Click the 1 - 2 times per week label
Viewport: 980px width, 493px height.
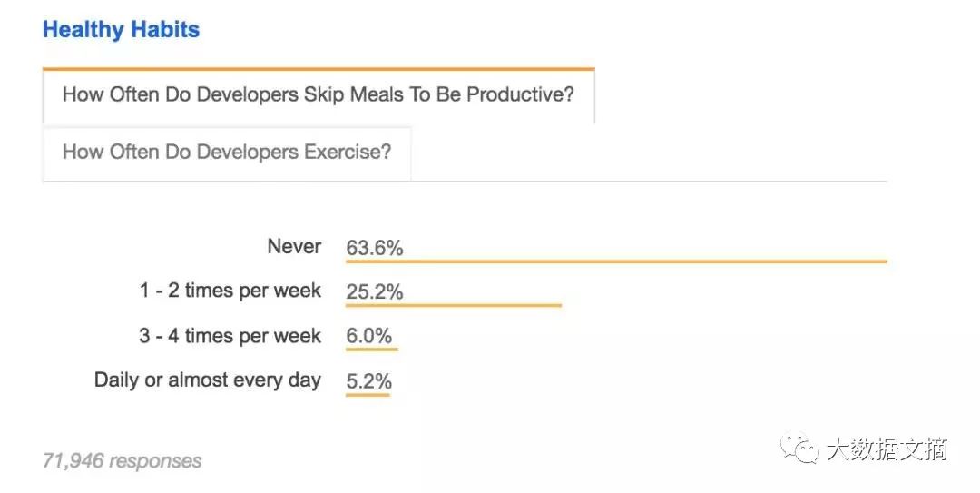click(x=230, y=291)
